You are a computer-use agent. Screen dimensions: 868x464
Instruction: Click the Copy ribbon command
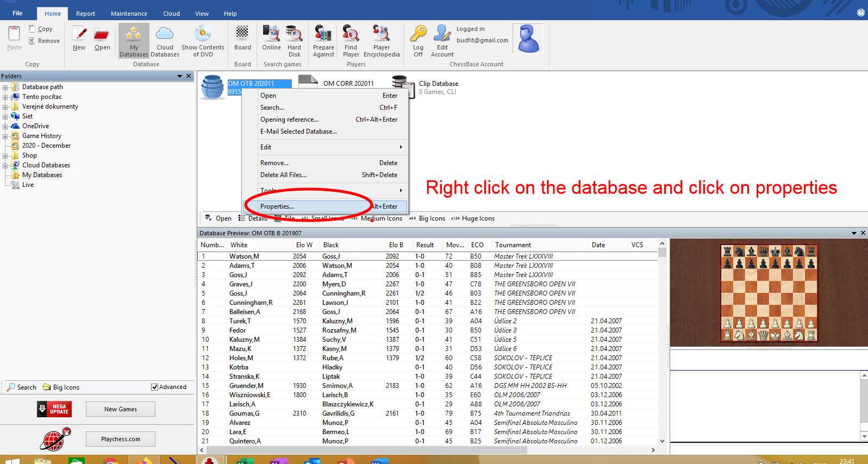[x=41, y=29]
